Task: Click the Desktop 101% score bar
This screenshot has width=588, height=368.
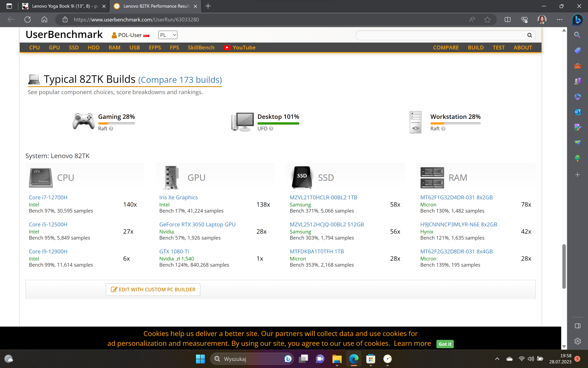Action: click(x=278, y=123)
